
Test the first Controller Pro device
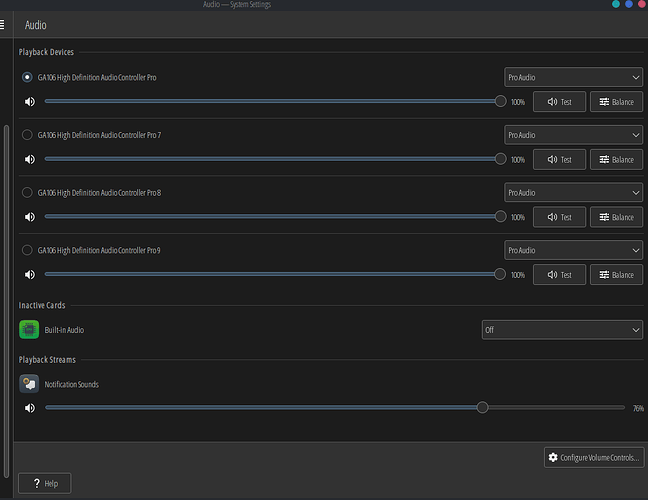click(559, 102)
